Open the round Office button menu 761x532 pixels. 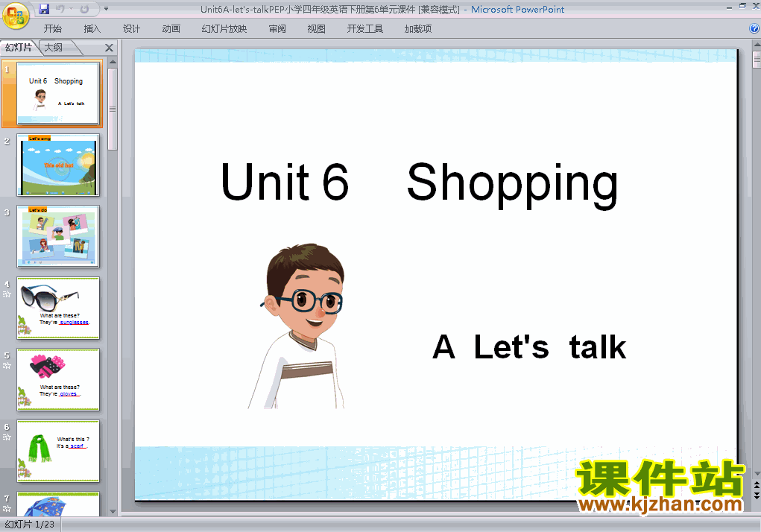pyautogui.click(x=16, y=16)
